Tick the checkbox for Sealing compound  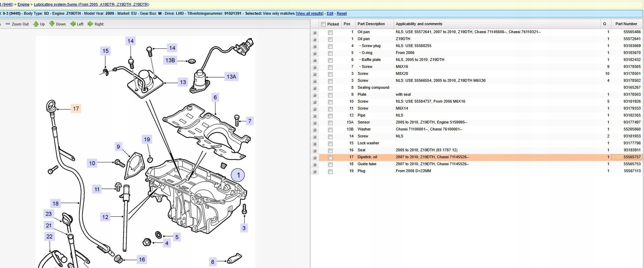pos(330,88)
